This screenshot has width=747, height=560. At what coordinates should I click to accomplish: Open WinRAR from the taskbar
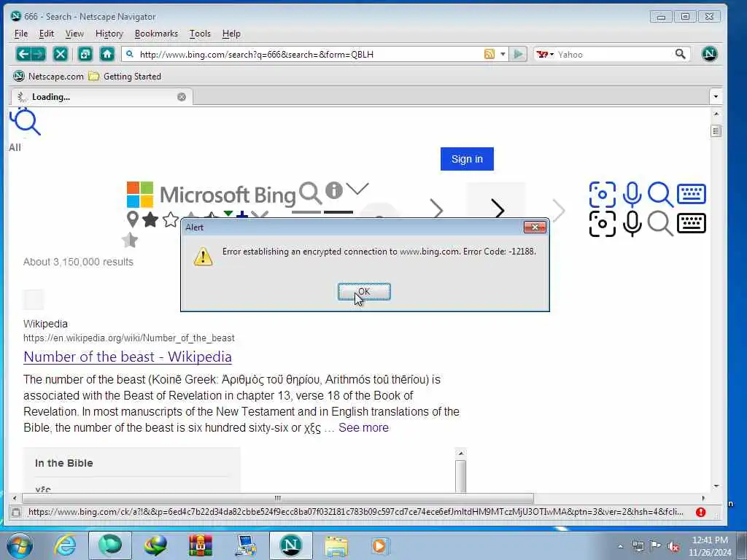(x=201, y=545)
